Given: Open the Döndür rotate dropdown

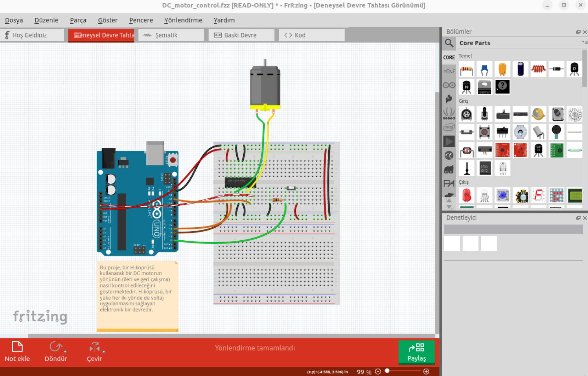Looking at the screenshot, I should click(x=65, y=352).
